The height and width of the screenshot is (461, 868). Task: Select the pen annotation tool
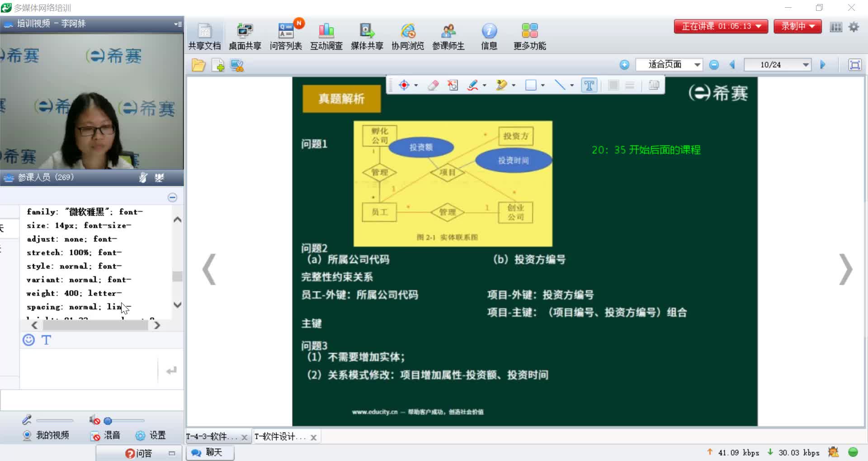473,85
